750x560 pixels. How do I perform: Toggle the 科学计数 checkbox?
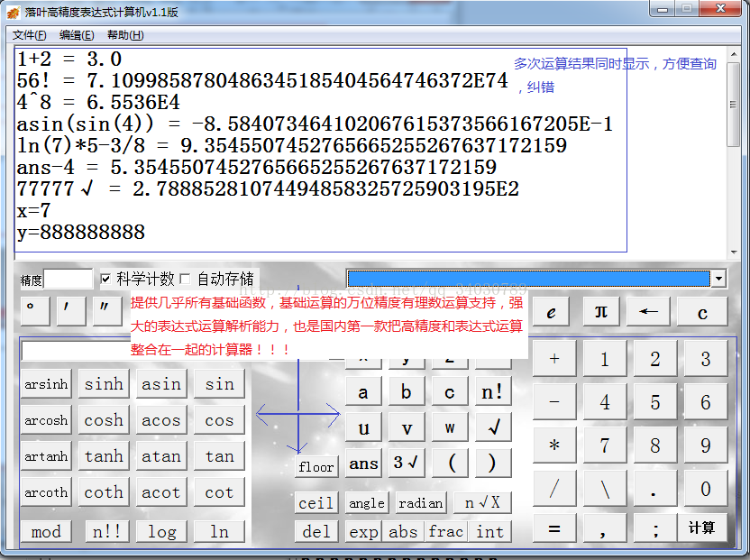105,279
